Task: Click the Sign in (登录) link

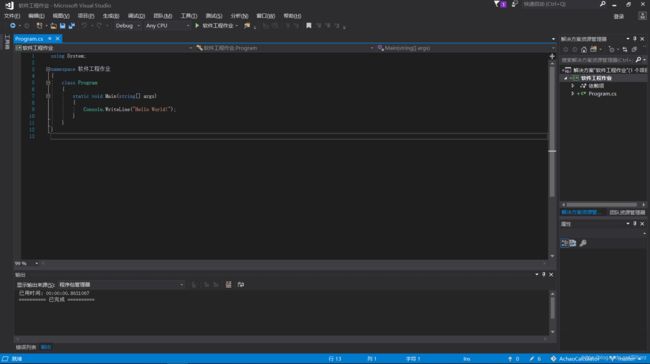Action: pyautogui.click(x=618, y=16)
